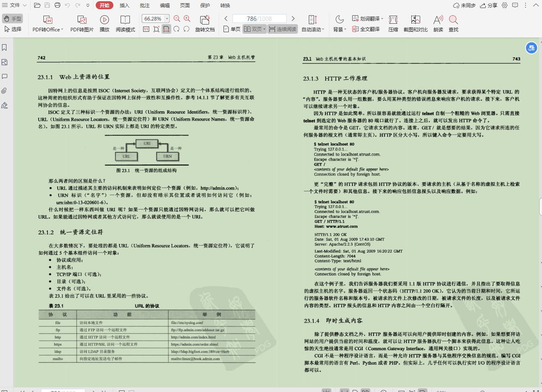Open the attachments paperclip panel
Screen dimensions: 542x392
tap(4, 91)
